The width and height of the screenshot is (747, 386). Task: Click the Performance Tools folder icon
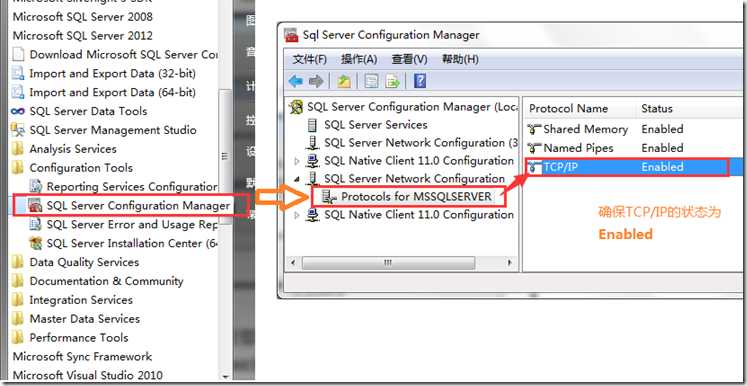pyautogui.click(x=18, y=337)
